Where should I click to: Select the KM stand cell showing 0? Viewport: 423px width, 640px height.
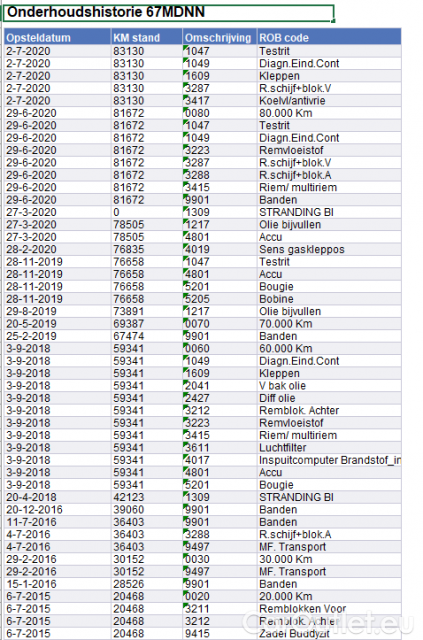[x=147, y=212]
